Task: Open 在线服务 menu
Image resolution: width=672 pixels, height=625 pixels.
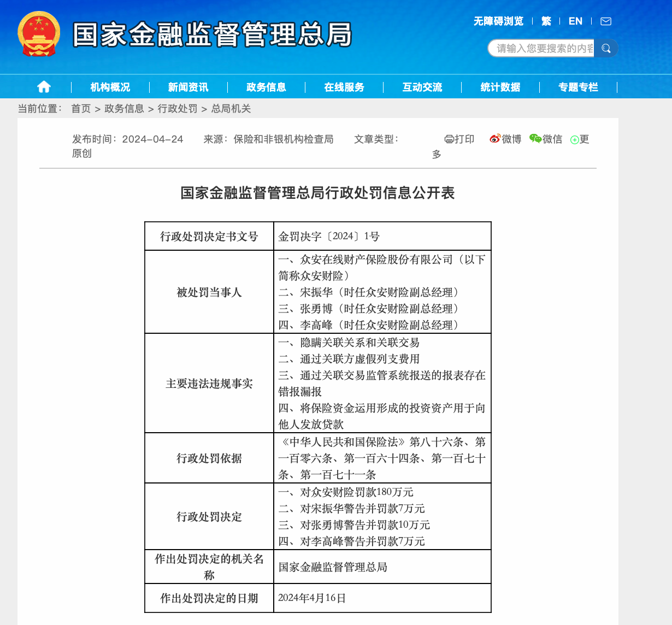Action: (344, 87)
